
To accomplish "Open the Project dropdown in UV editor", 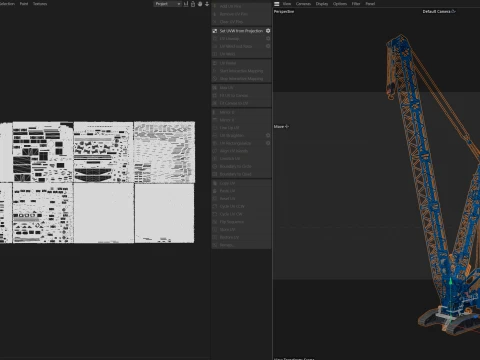I will (x=168, y=4).
